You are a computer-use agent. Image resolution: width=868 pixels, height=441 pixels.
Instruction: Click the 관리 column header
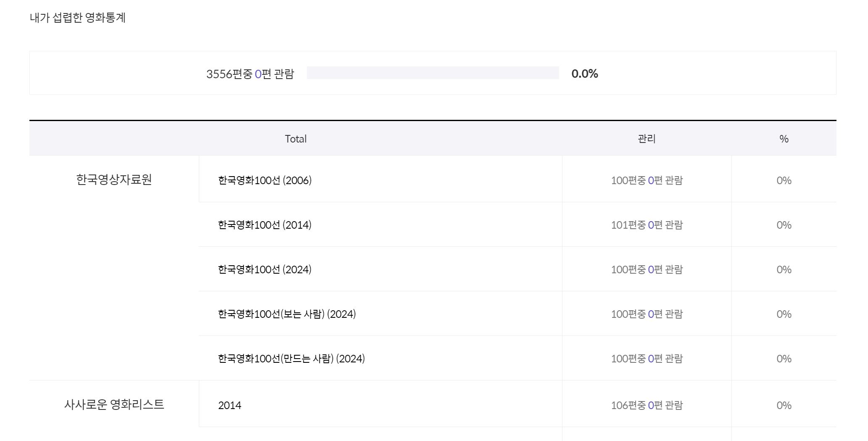(646, 139)
